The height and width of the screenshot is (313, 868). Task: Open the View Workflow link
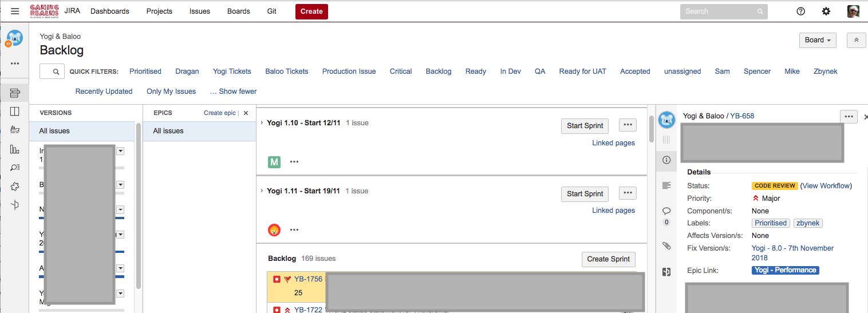tap(826, 186)
